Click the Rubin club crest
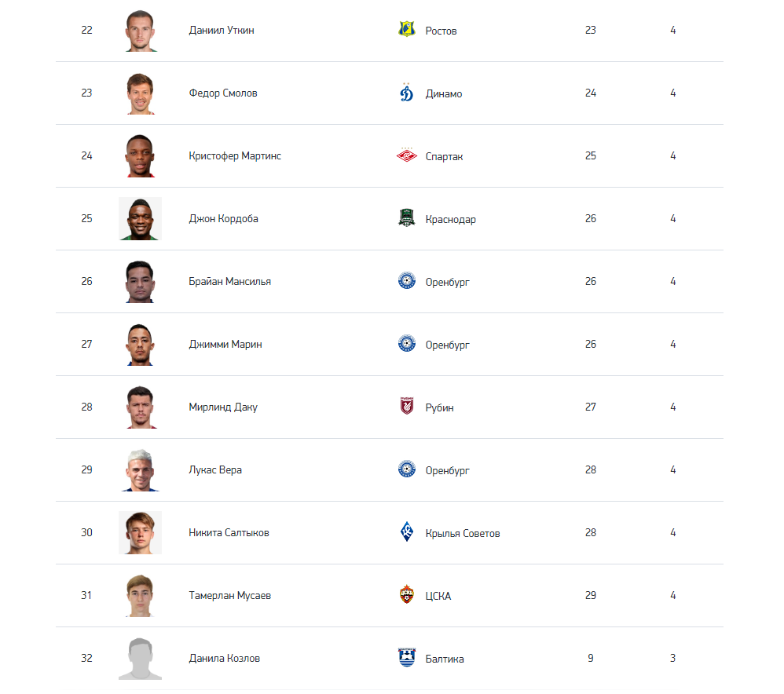 (406, 406)
